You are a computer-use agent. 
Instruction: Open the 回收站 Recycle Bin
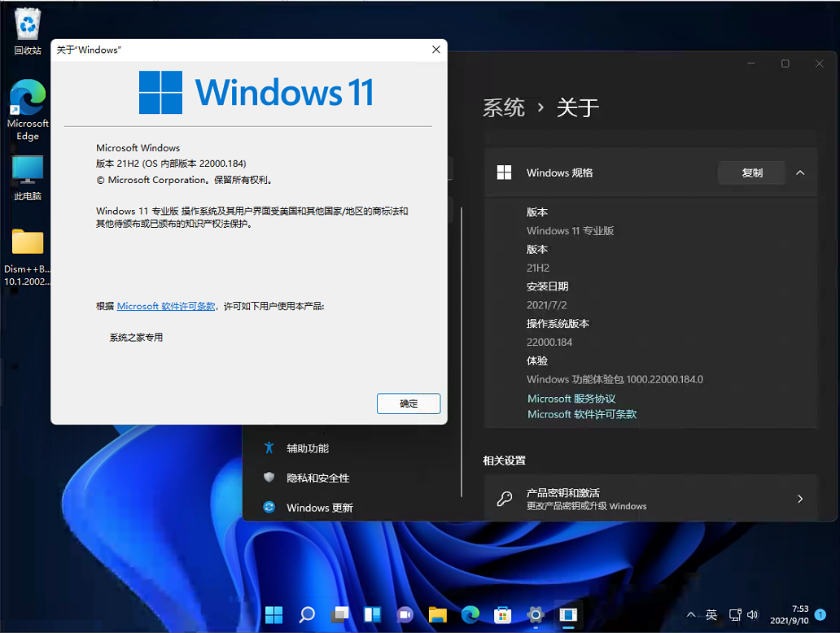click(27, 24)
